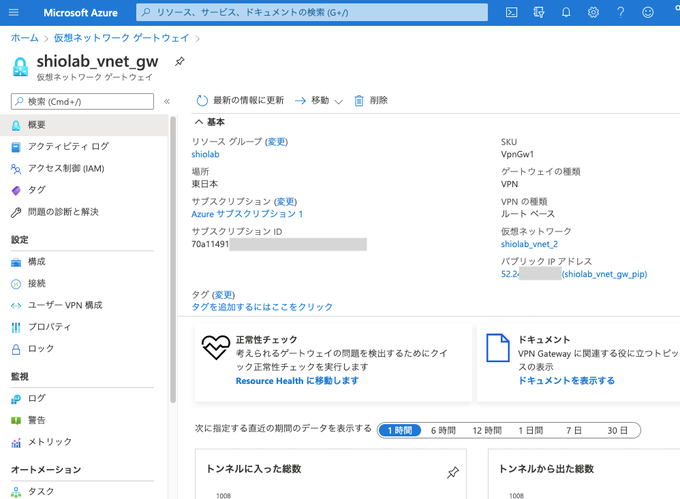The width and height of the screenshot is (680, 499).
Task: Click タグを追加するにはここをクリック link
Action: point(262,307)
